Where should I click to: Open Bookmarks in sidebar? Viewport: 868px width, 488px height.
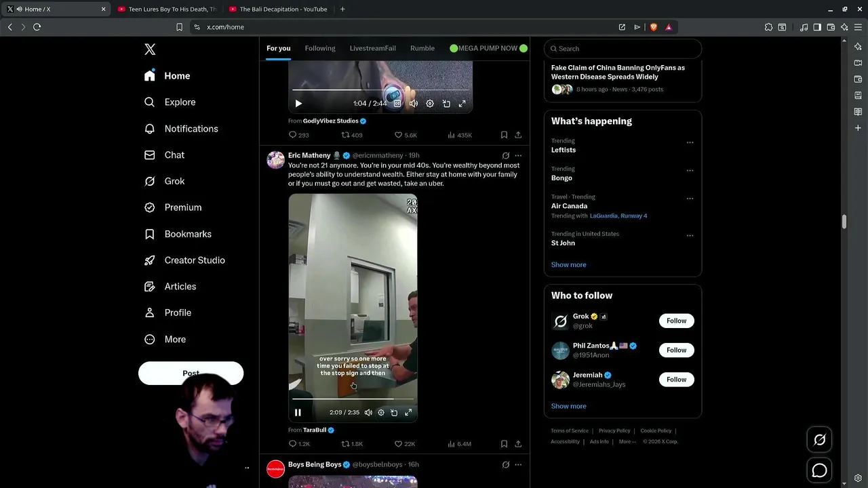pyautogui.click(x=178, y=234)
